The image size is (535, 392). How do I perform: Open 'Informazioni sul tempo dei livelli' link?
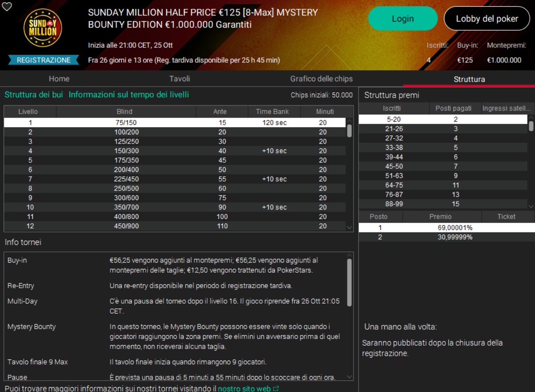coord(129,95)
